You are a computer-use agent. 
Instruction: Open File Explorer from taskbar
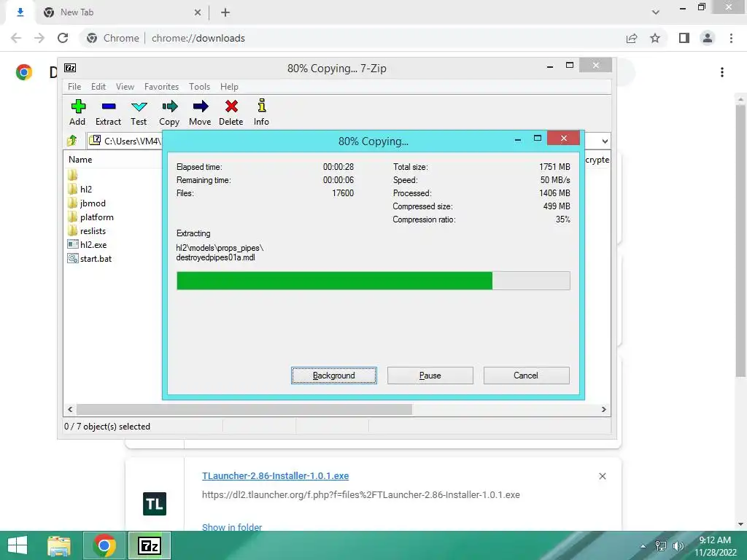59,545
